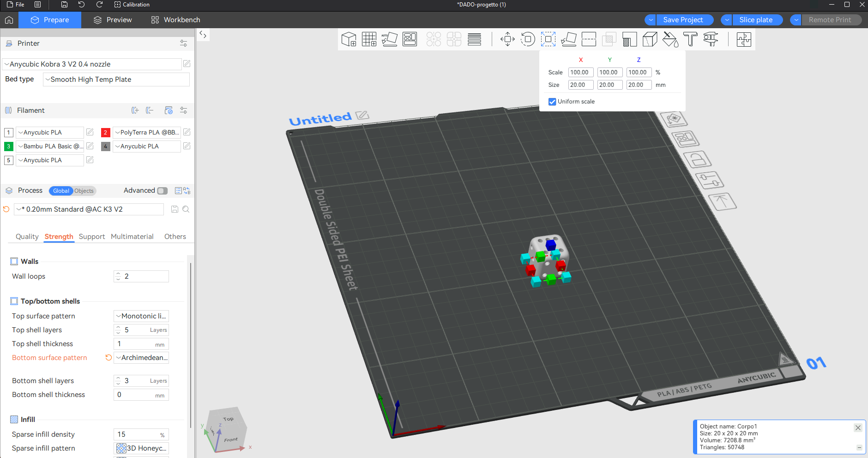Open the Assembly view puzzle icon

coord(744,39)
